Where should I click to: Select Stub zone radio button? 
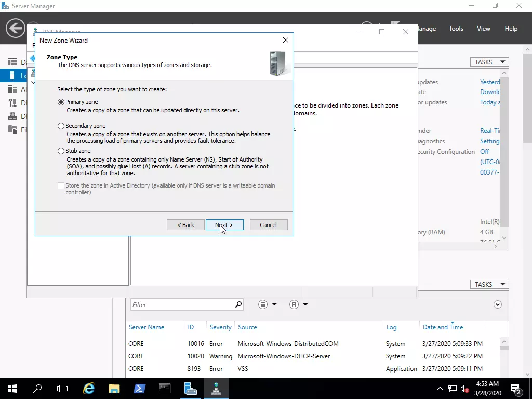61,151
